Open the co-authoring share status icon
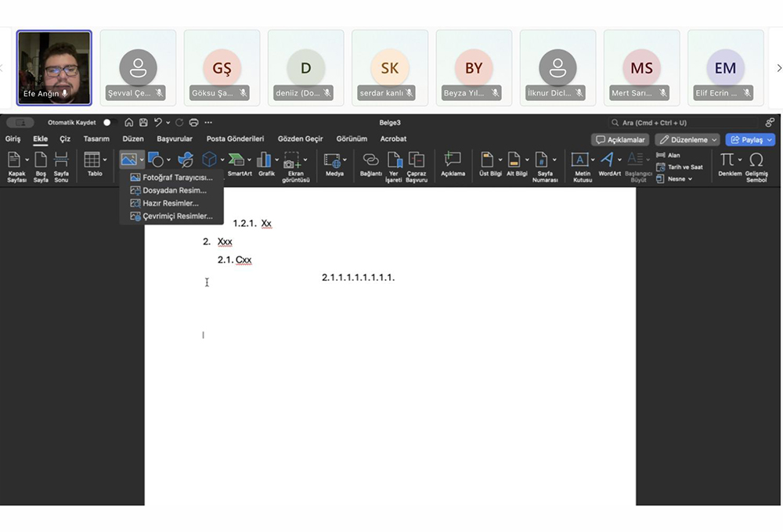This screenshot has height=532, width=783. (770, 122)
